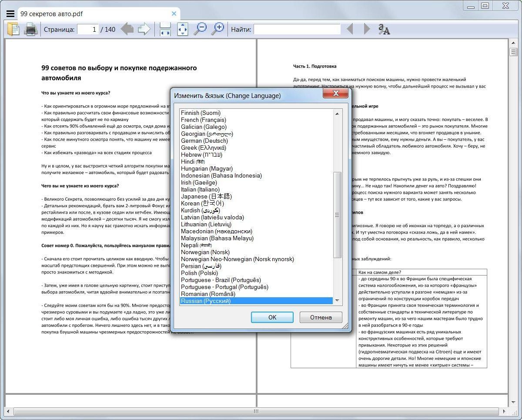Select Galician (Galego) language
522x420 pixels.
256,127
